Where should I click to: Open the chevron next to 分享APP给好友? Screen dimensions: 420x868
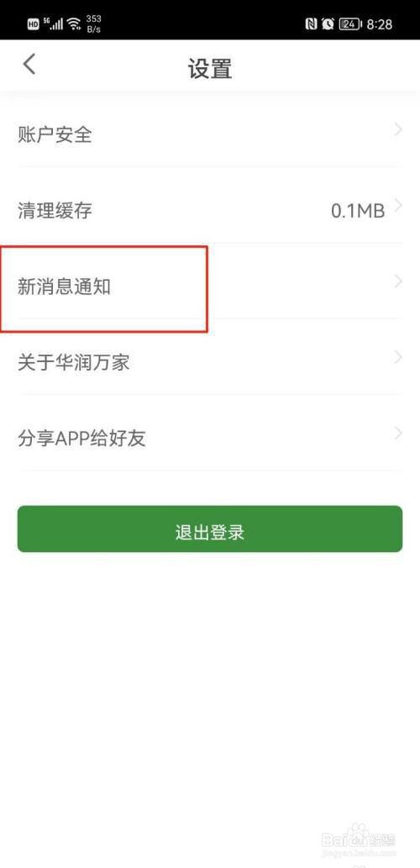coord(398,434)
